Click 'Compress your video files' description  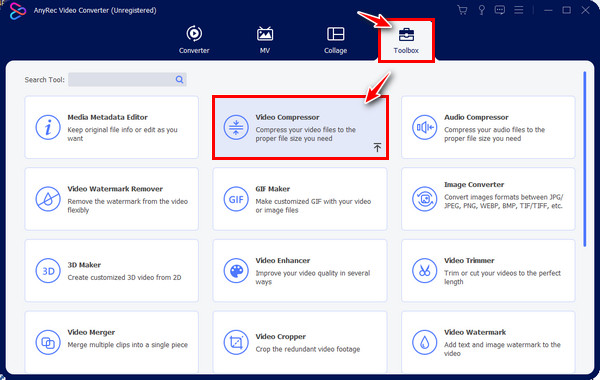(305, 134)
